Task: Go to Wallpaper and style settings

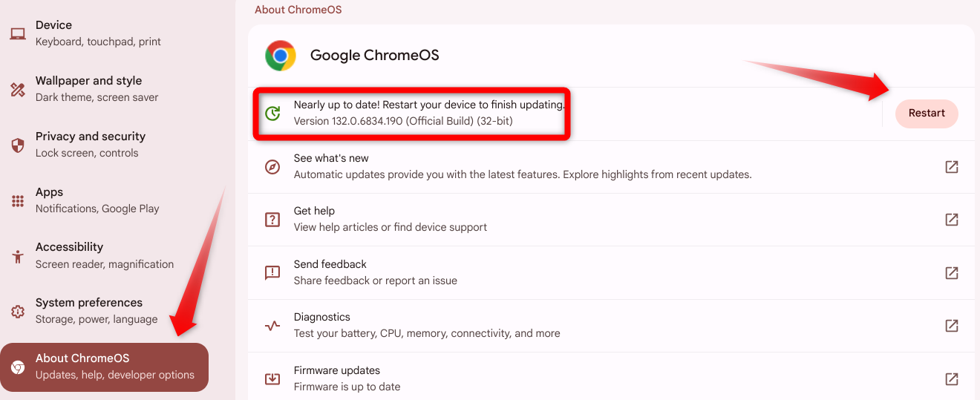Action: 97,89
